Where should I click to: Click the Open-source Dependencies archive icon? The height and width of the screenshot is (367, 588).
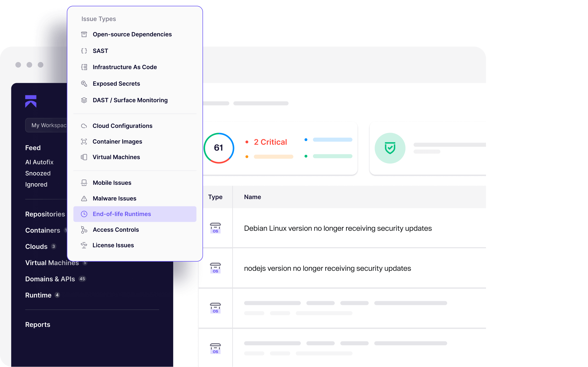coord(84,34)
